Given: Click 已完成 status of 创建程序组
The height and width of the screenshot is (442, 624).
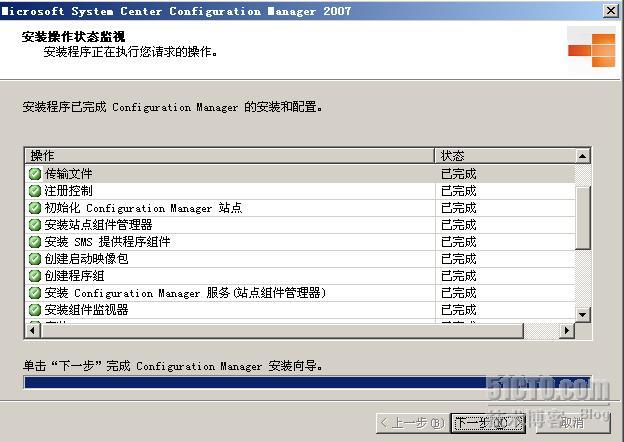Looking at the screenshot, I should pyautogui.click(x=458, y=276).
